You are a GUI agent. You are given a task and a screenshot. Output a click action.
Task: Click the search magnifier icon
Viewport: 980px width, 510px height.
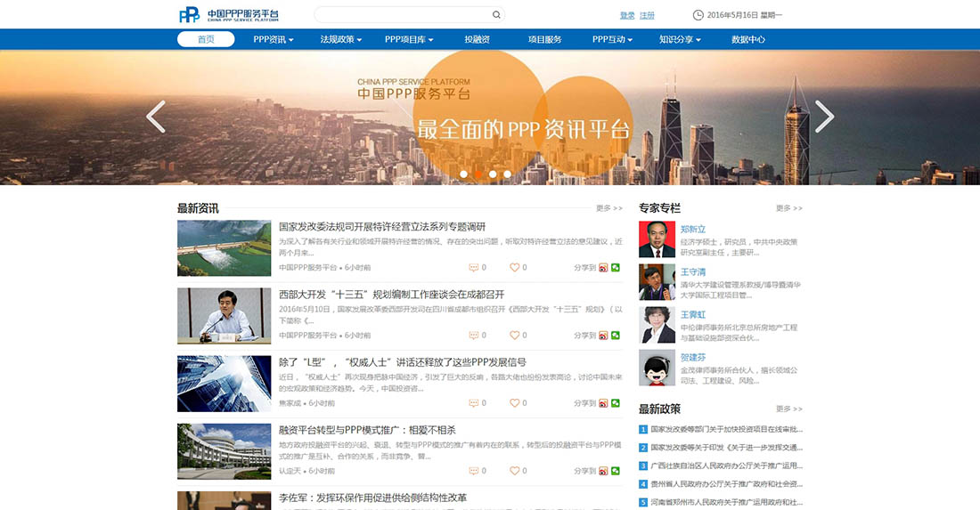point(496,14)
